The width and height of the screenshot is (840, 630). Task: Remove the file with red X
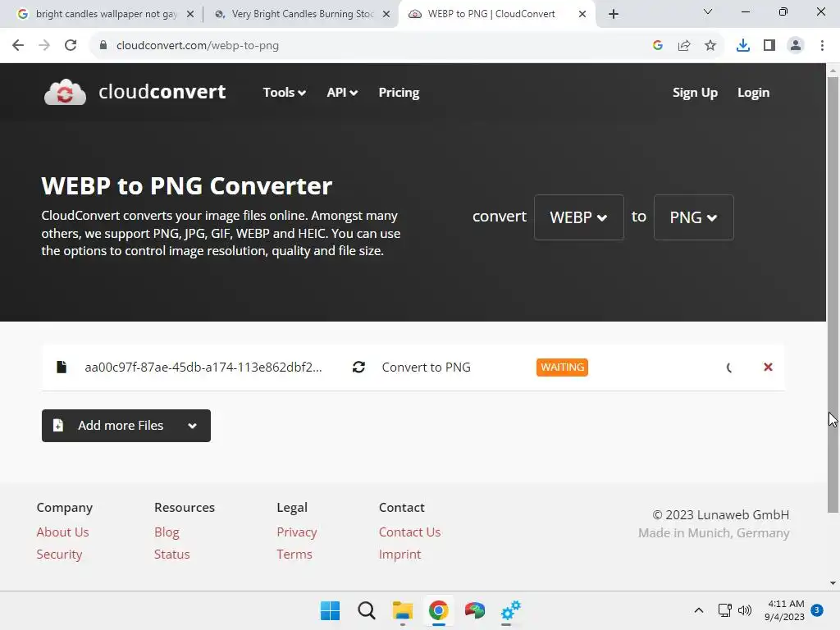click(768, 367)
